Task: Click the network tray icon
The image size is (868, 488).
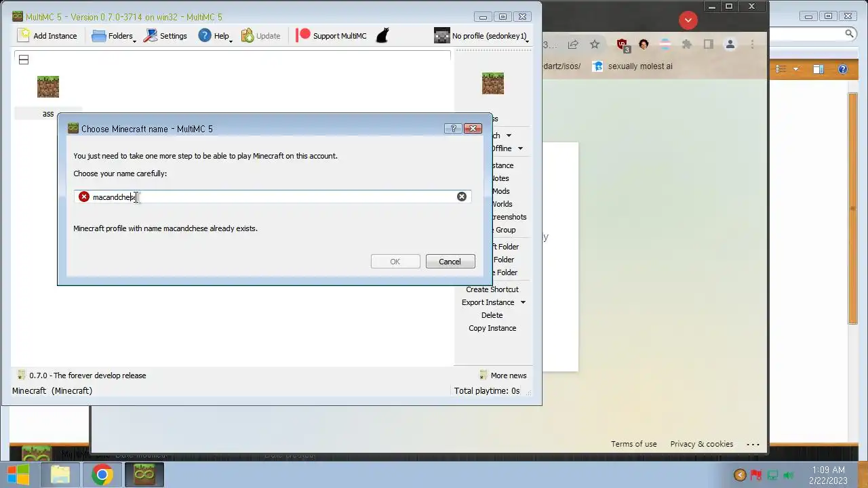Action: (772, 475)
